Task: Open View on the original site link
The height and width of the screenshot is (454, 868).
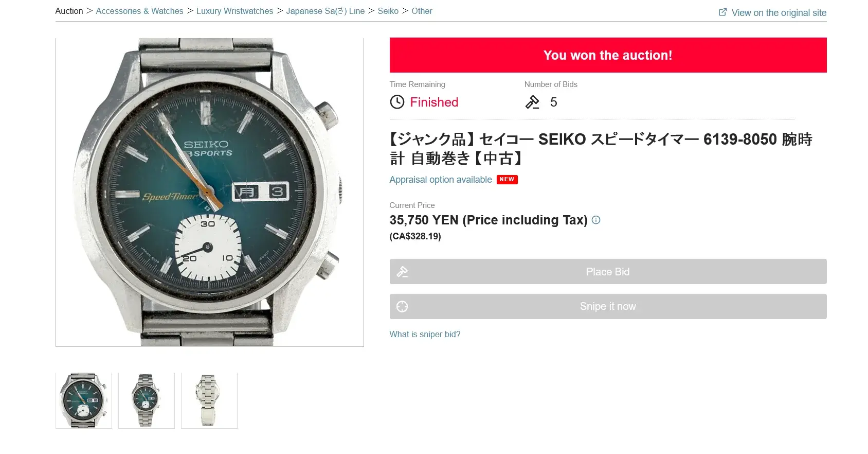Action: pyautogui.click(x=779, y=13)
